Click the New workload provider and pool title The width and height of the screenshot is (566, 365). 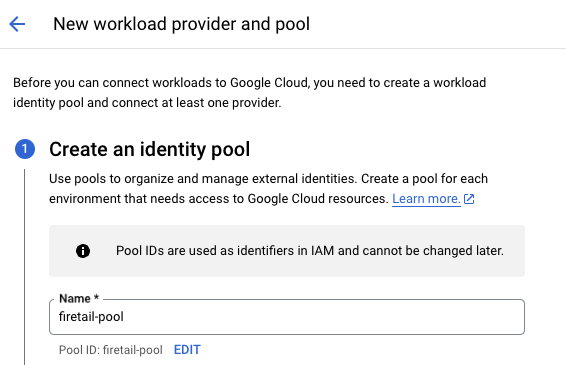[182, 24]
